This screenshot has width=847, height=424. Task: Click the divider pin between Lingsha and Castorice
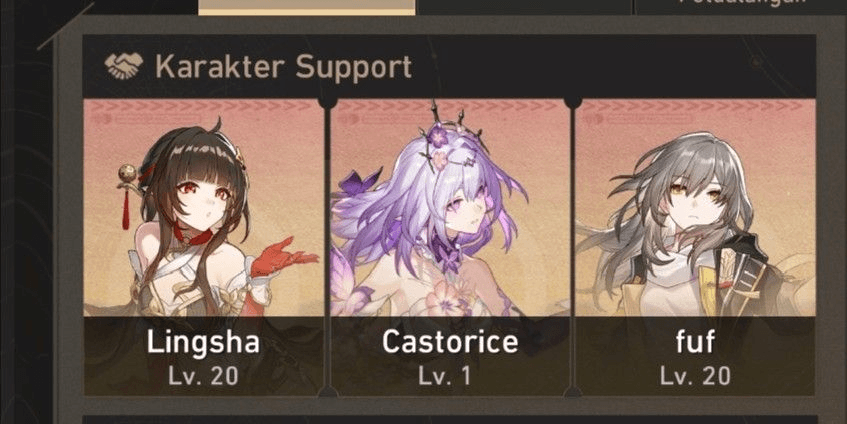point(327,102)
